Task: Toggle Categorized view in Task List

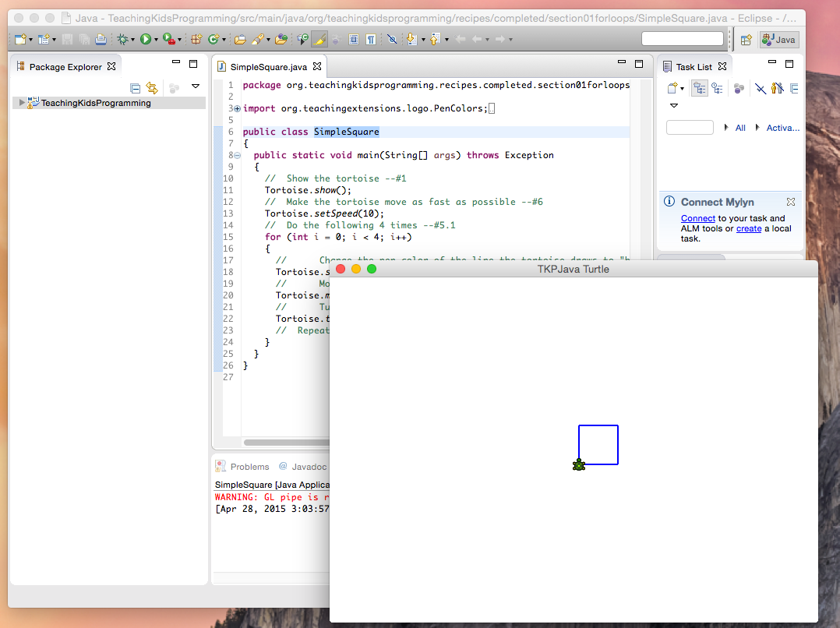Action: coord(699,88)
